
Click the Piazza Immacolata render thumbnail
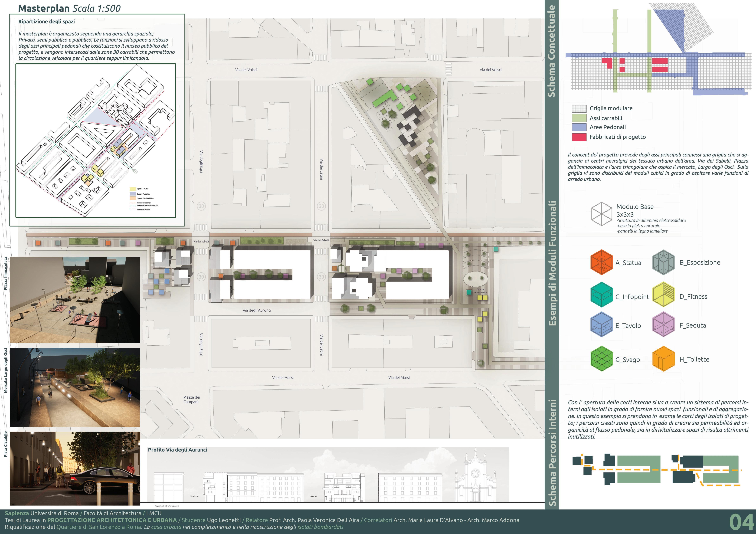pos(75,300)
